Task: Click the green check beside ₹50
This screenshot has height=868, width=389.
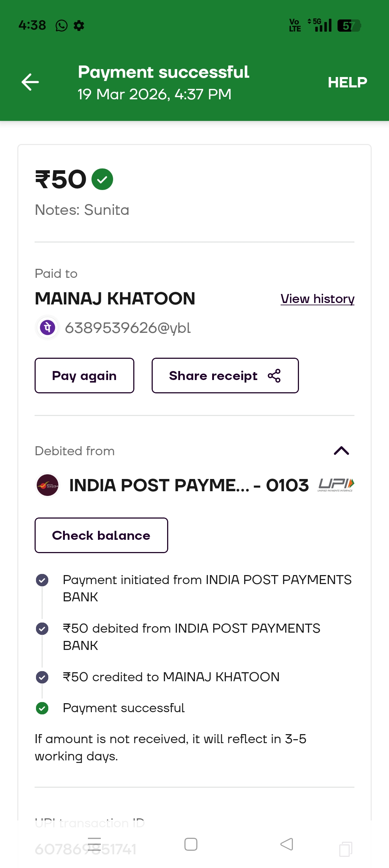Action: click(x=102, y=179)
